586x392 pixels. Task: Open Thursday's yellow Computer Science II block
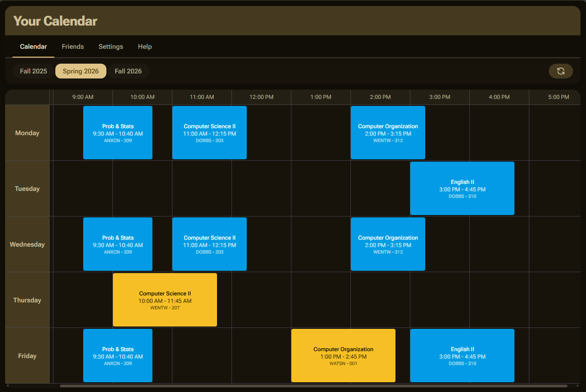165,300
